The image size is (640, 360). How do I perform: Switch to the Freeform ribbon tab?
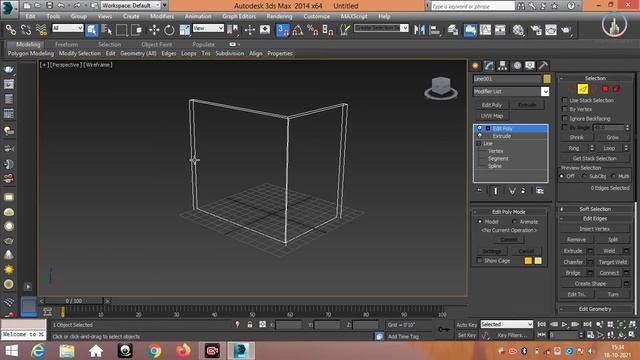[67, 44]
